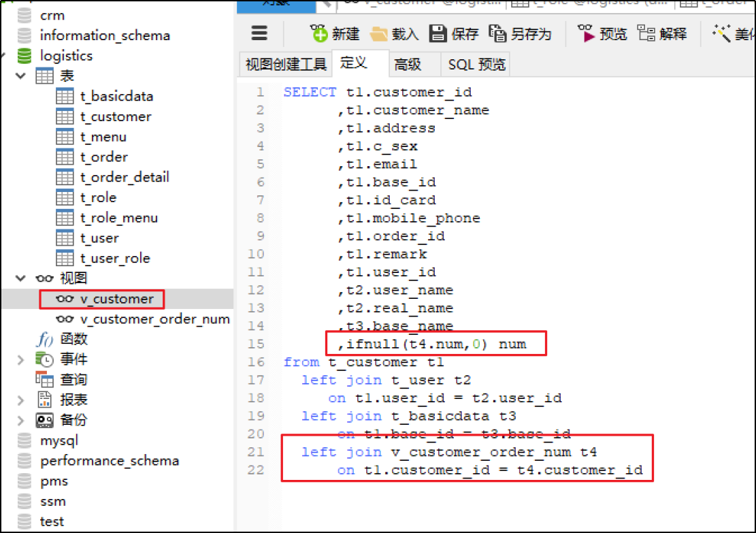
Task: Select the t_basicdata table
Action: pos(116,97)
